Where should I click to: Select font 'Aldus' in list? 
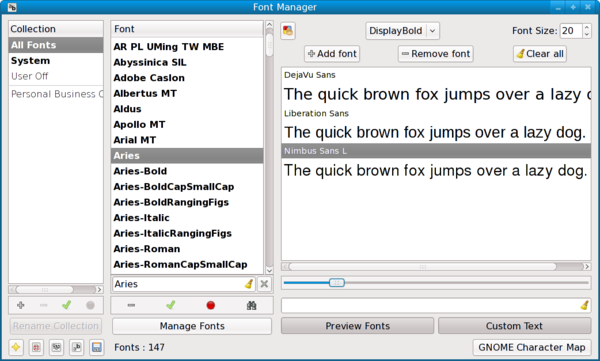coord(187,109)
